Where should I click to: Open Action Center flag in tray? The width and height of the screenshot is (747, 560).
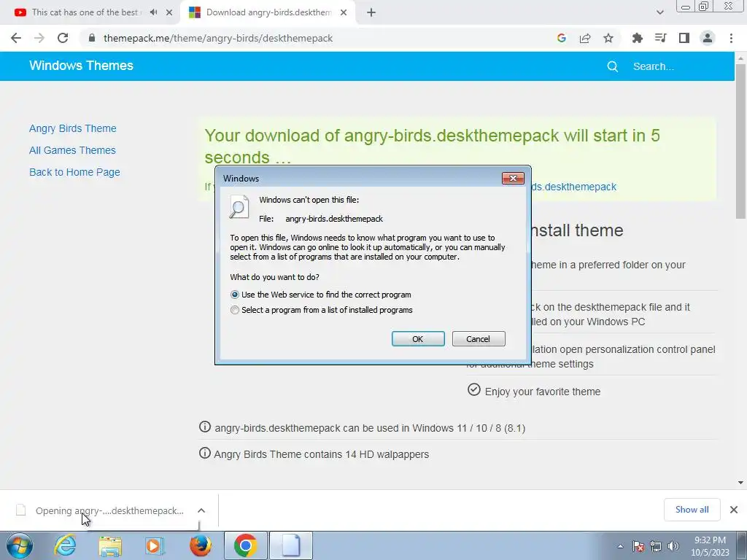click(x=638, y=546)
